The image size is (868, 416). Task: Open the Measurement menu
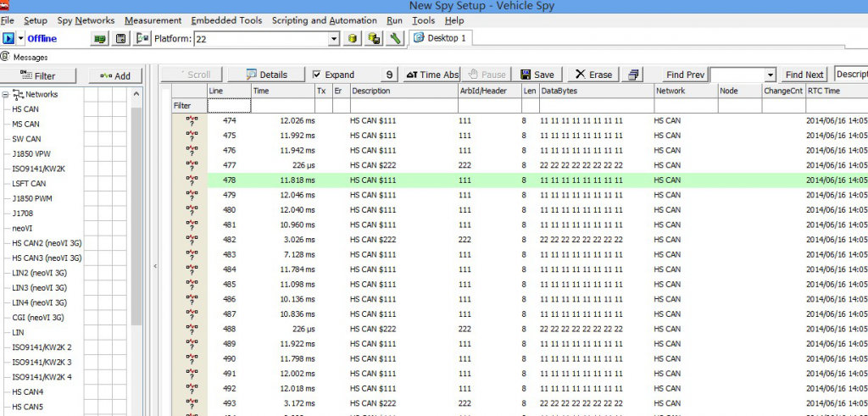click(x=153, y=20)
